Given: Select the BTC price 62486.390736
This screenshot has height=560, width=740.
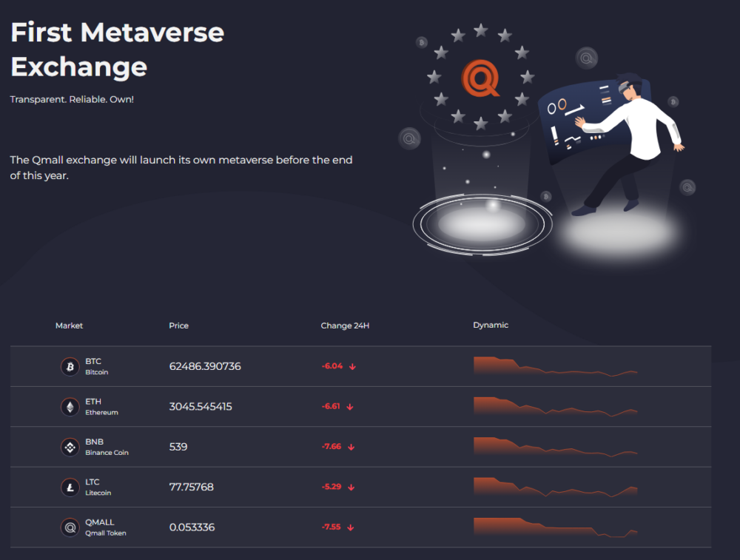Looking at the screenshot, I should pos(205,366).
